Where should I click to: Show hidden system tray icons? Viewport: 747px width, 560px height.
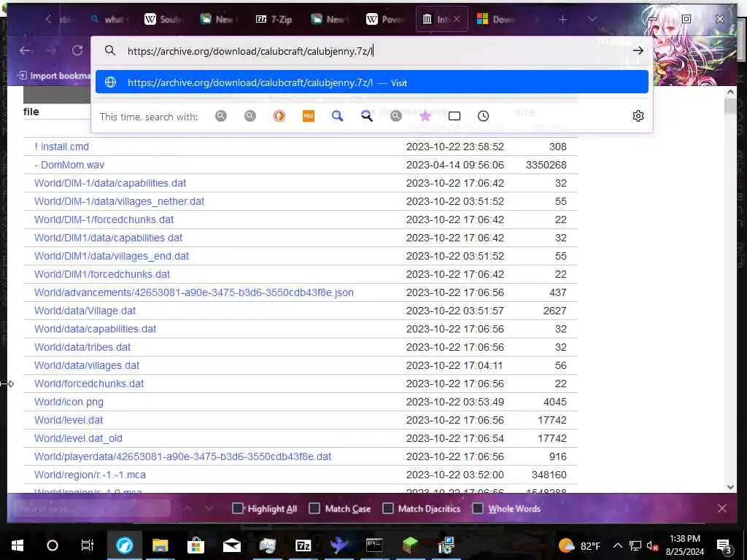point(617,545)
